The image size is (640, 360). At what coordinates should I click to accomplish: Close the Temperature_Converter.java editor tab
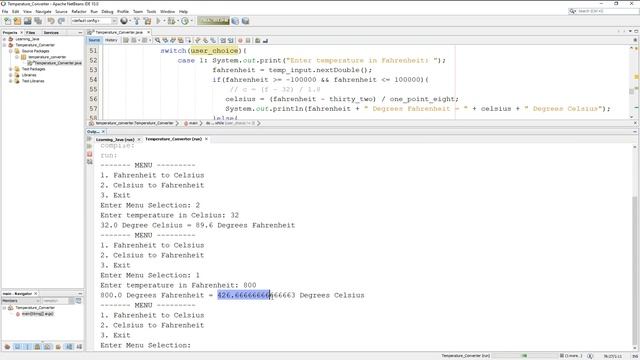pos(149,32)
